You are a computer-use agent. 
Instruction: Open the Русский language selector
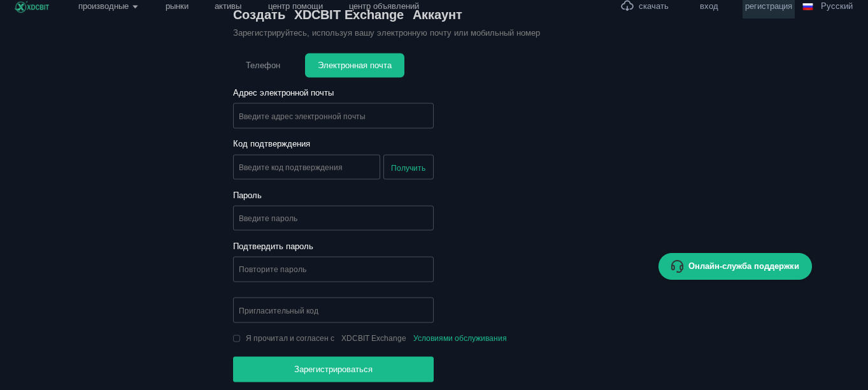click(836, 6)
